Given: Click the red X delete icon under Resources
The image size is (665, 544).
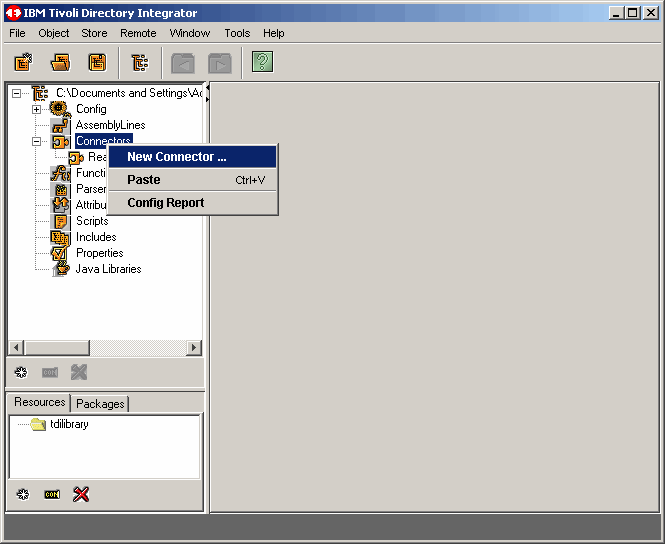Looking at the screenshot, I should [81, 494].
